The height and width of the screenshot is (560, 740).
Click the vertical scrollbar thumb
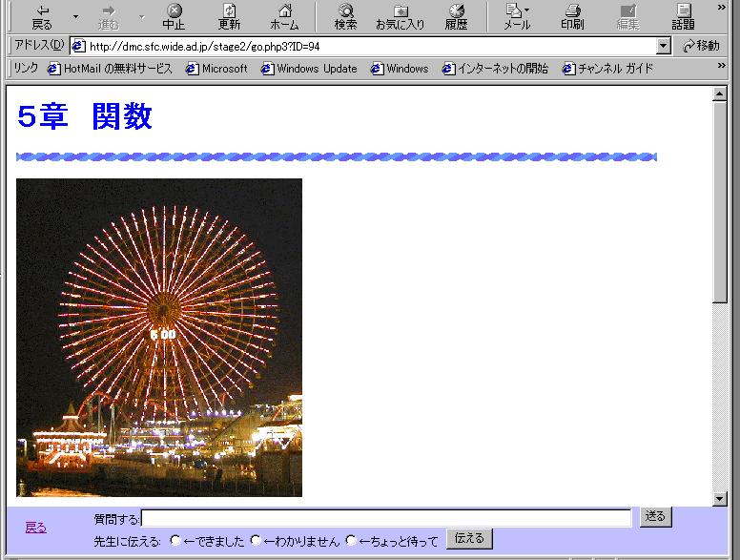pos(719,202)
